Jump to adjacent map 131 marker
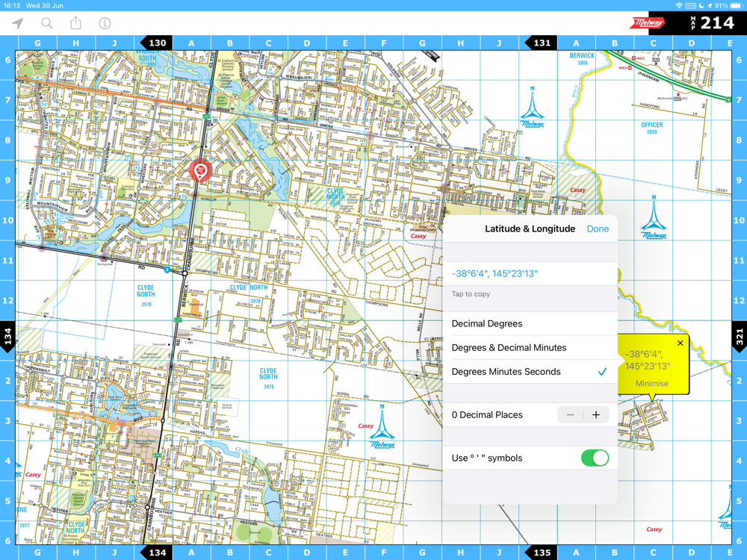The width and height of the screenshot is (747, 560). coord(541,43)
